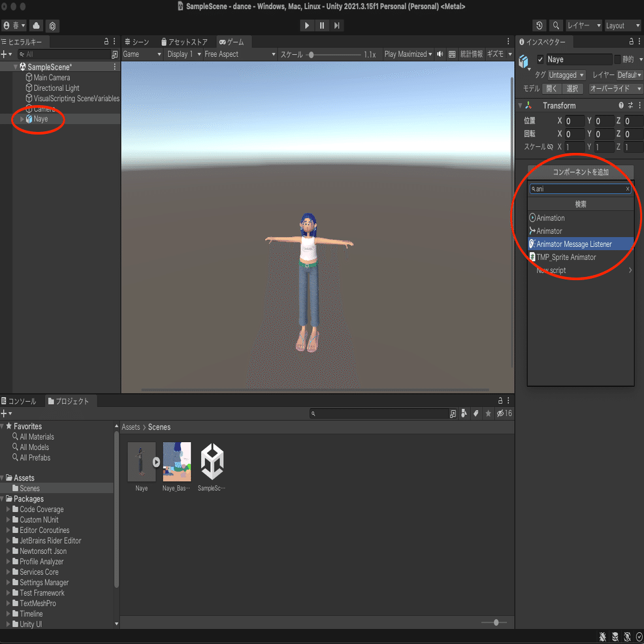Image resolution: width=644 pixels, height=644 pixels.
Task: Adjust the game view スケール slider
Action: (x=312, y=55)
